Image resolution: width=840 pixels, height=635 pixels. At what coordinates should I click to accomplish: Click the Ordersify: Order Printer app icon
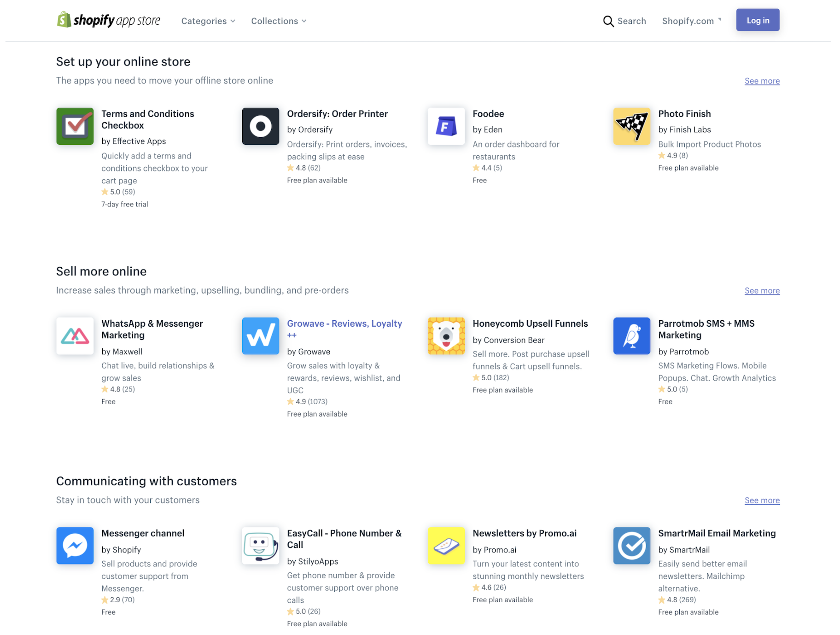(260, 126)
